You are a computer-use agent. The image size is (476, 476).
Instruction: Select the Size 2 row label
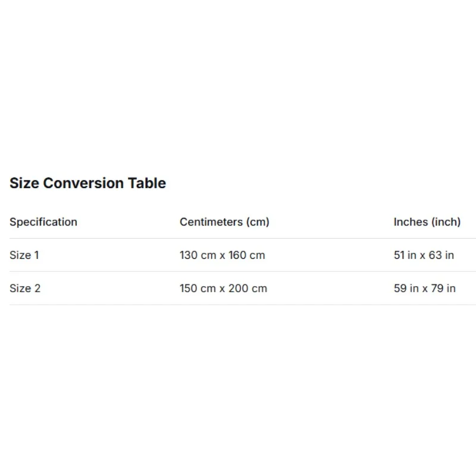click(x=25, y=289)
